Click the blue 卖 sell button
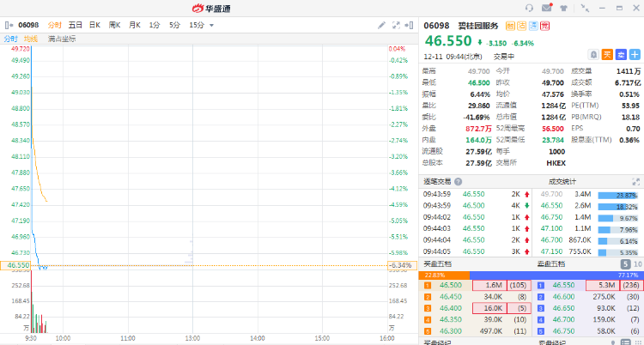This screenshot has height=345, width=644. point(621,55)
